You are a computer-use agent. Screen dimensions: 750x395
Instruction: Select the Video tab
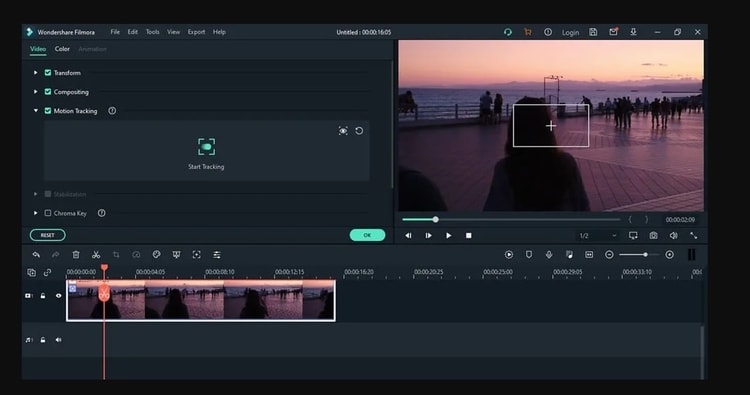[38, 49]
